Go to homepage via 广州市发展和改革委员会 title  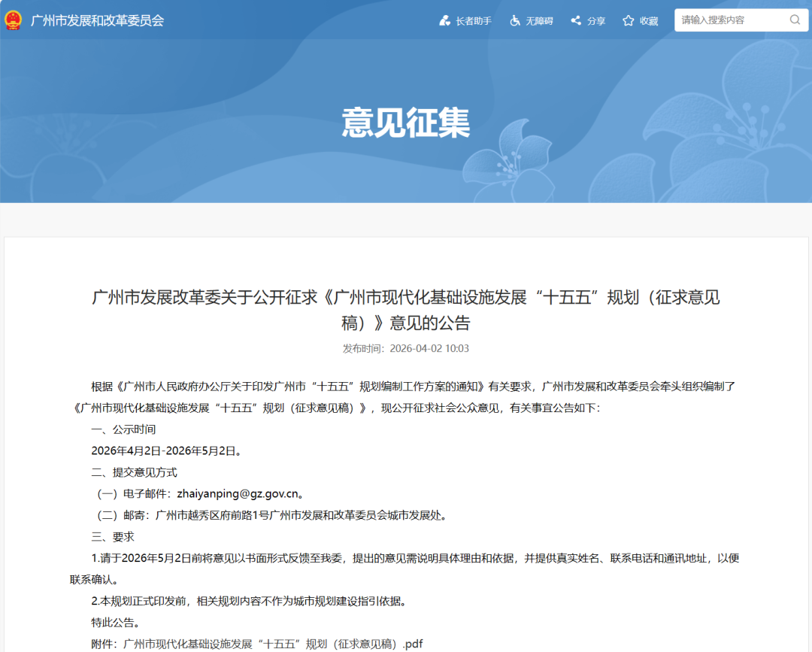pos(98,20)
